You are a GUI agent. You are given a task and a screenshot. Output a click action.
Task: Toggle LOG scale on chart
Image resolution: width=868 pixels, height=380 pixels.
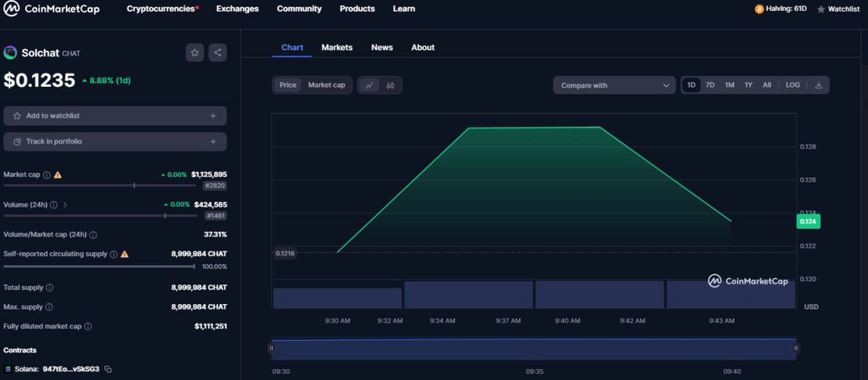pyautogui.click(x=793, y=85)
